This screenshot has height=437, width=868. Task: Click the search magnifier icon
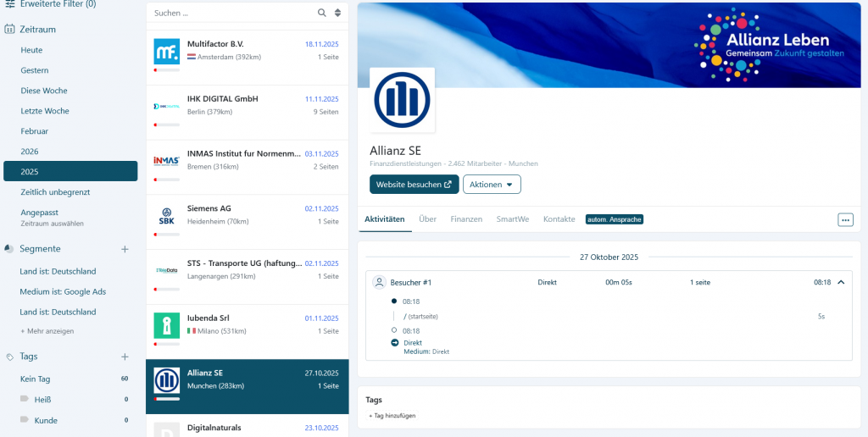pyautogui.click(x=322, y=13)
